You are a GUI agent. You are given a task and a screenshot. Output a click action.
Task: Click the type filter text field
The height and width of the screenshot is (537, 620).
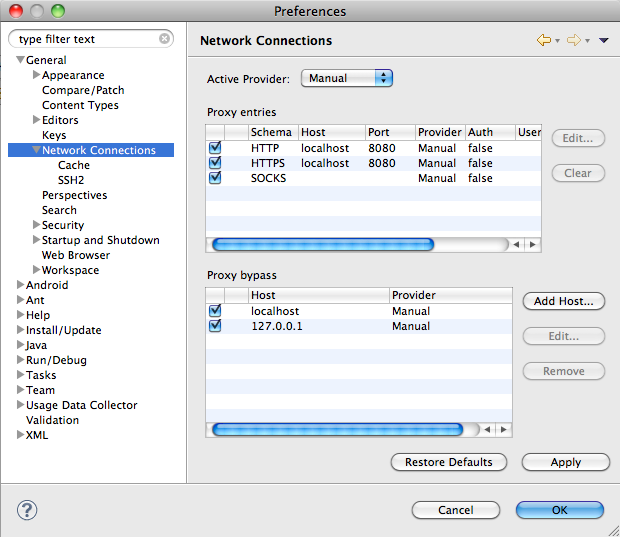point(91,39)
